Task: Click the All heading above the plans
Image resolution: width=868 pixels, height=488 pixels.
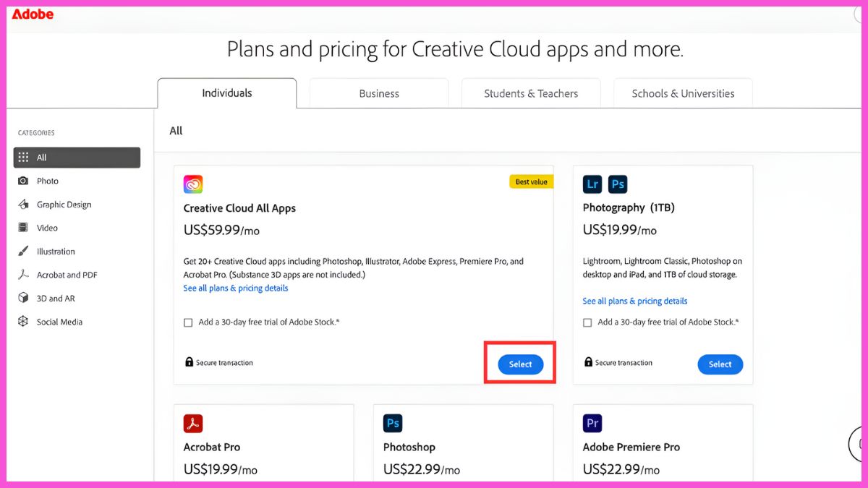Action: click(176, 131)
